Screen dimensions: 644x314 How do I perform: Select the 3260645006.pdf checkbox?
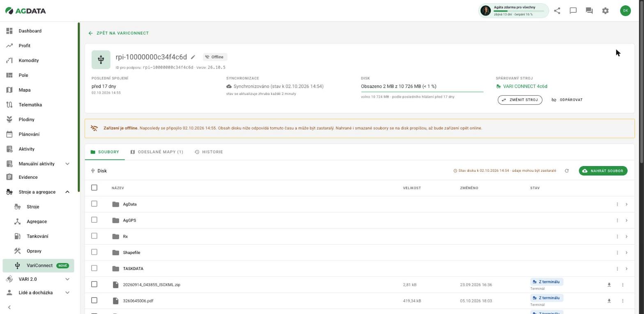pos(94,300)
